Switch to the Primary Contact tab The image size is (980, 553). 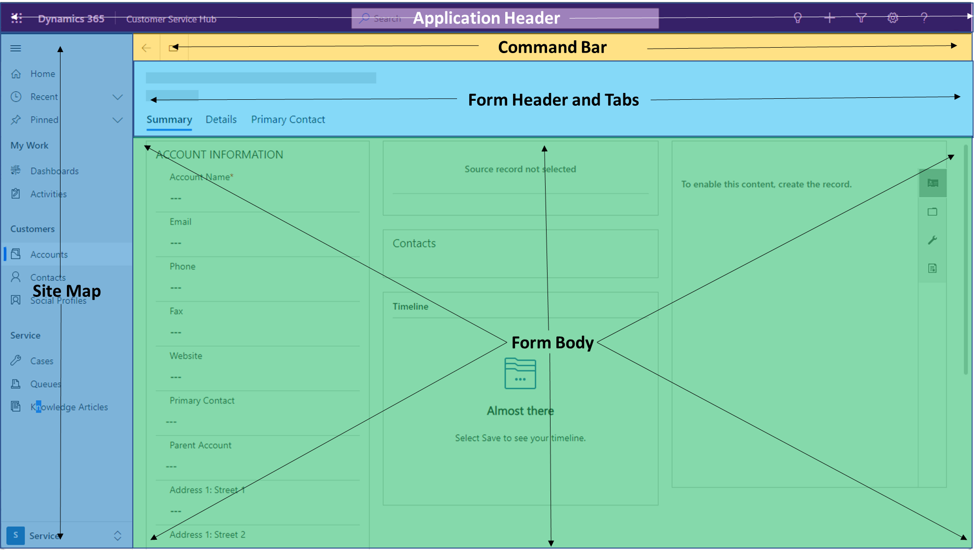(x=287, y=119)
